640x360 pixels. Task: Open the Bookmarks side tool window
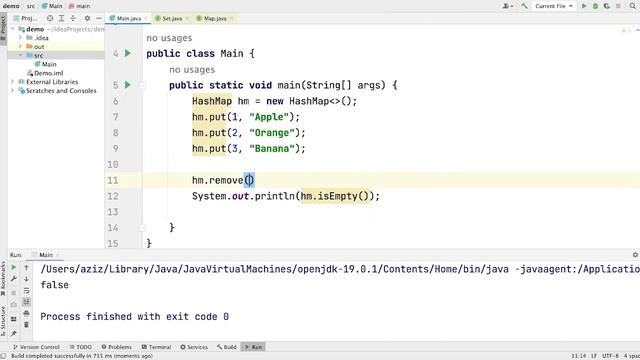[x=3, y=278]
